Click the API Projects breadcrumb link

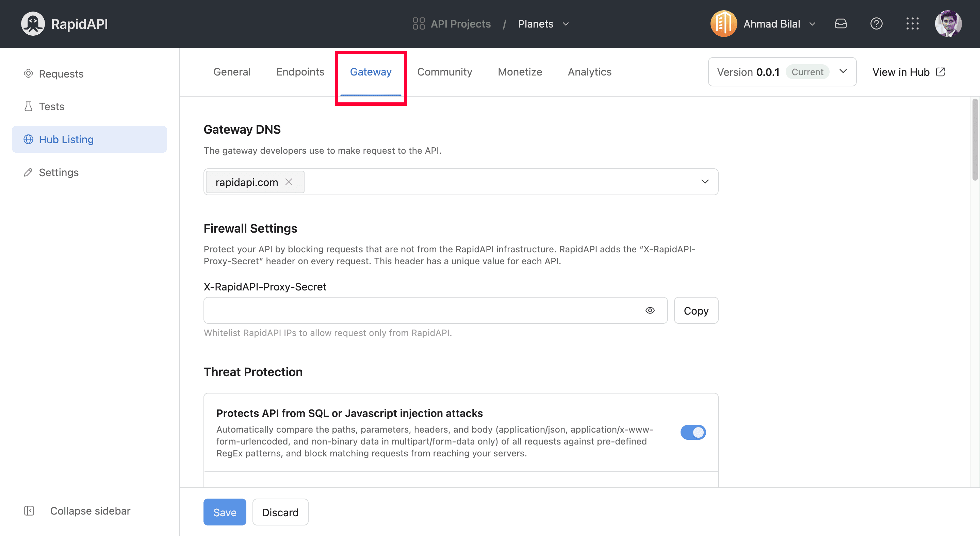460,23
